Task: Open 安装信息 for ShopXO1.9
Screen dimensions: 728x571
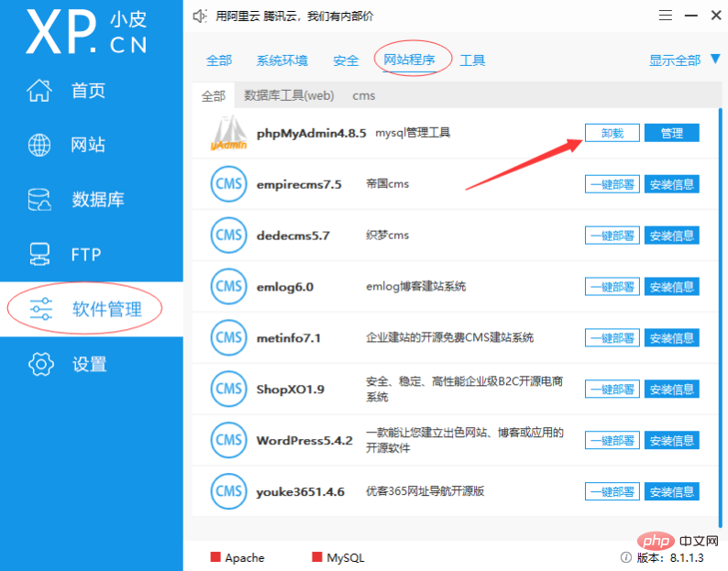Action: [x=671, y=390]
